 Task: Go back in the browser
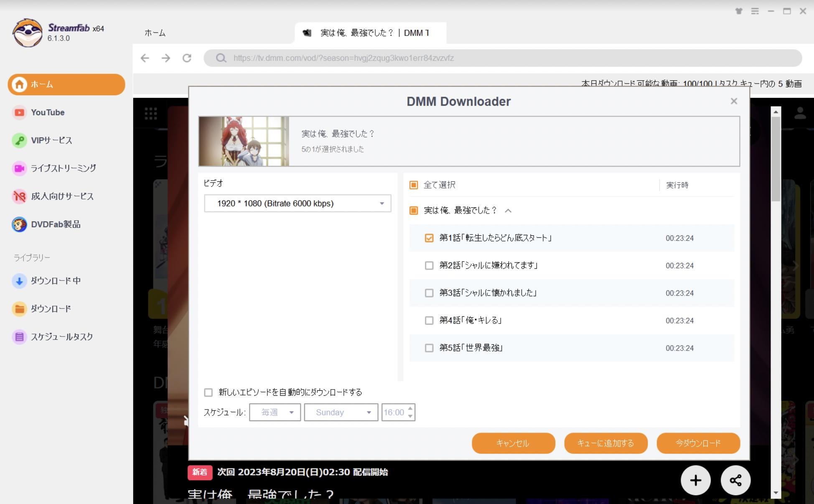145,58
